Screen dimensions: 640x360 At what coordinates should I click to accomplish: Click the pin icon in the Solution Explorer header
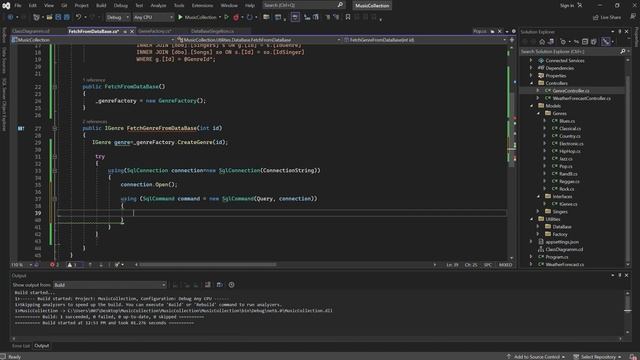click(x=620, y=31)
